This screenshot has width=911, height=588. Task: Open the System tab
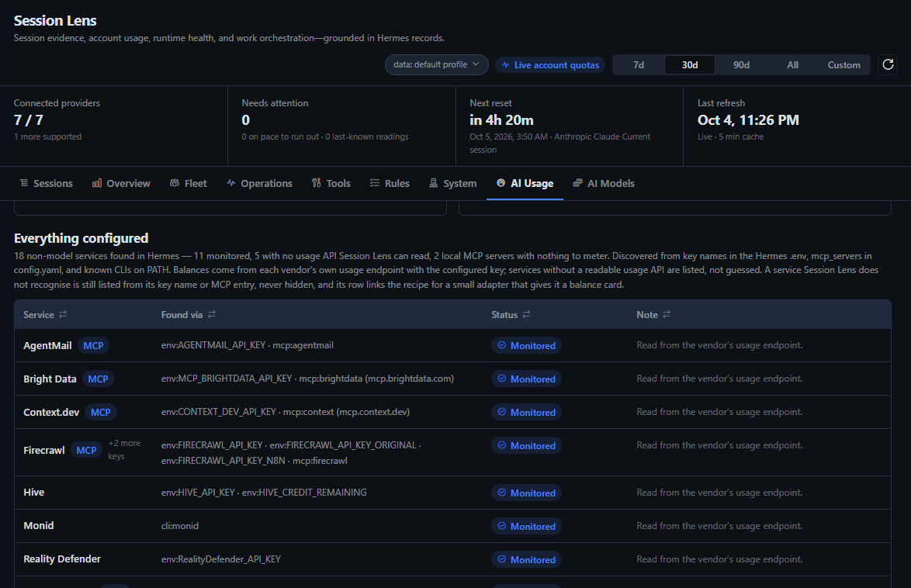452,184
